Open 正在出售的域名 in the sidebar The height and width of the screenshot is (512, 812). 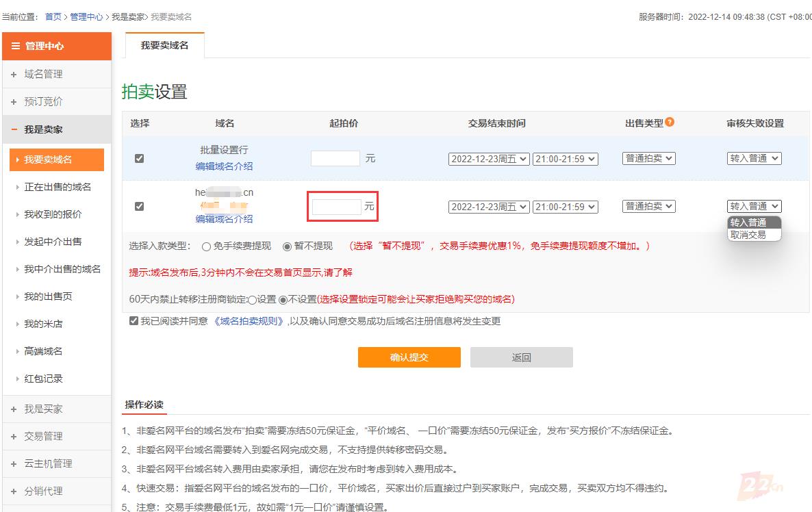click(58, 187)
